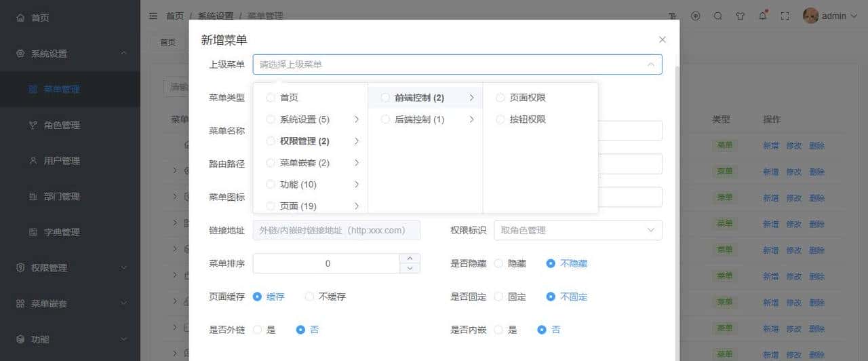
Task: Click 新增 link in the first table row
Action: coord(770,146)
